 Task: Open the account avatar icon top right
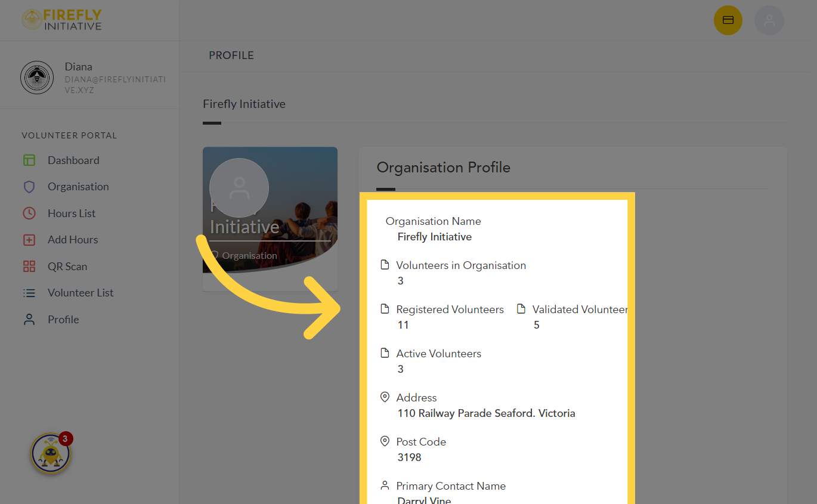(769, 20)
